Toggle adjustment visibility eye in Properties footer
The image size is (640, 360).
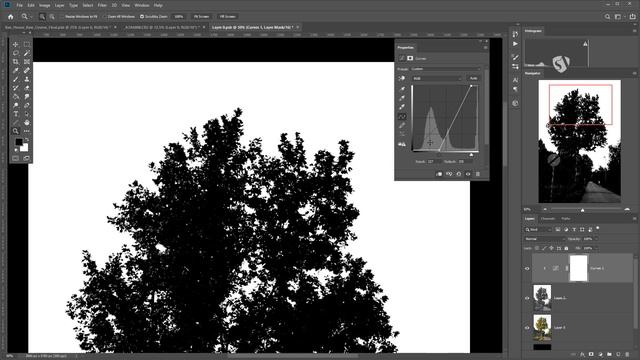(468, 174)
